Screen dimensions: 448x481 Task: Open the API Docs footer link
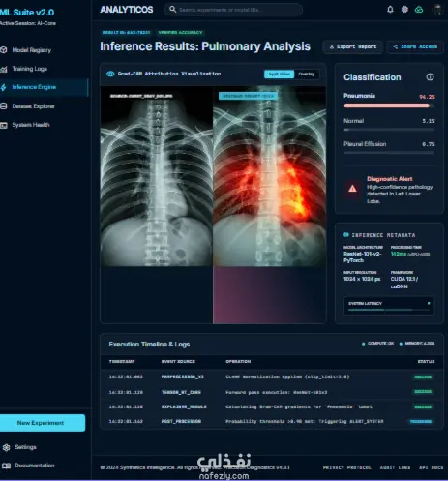432,467
